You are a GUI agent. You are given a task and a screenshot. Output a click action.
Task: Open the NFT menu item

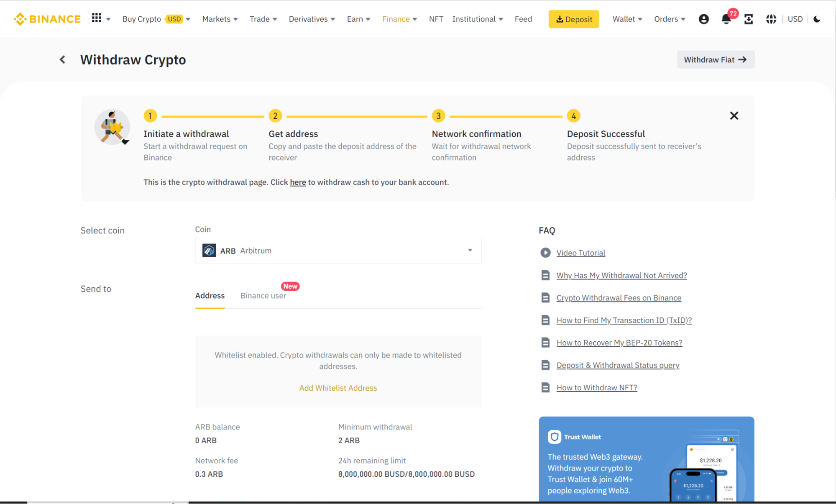pos(436,19)
